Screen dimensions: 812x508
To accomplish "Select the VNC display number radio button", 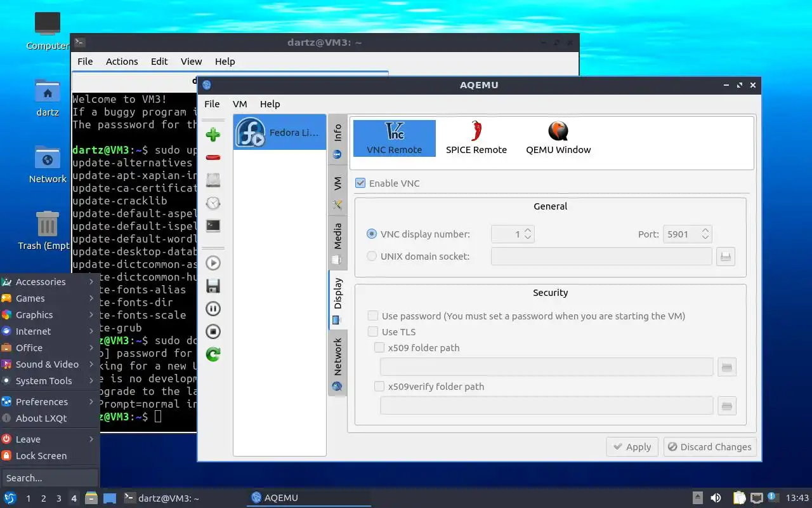I will point(372,234).
